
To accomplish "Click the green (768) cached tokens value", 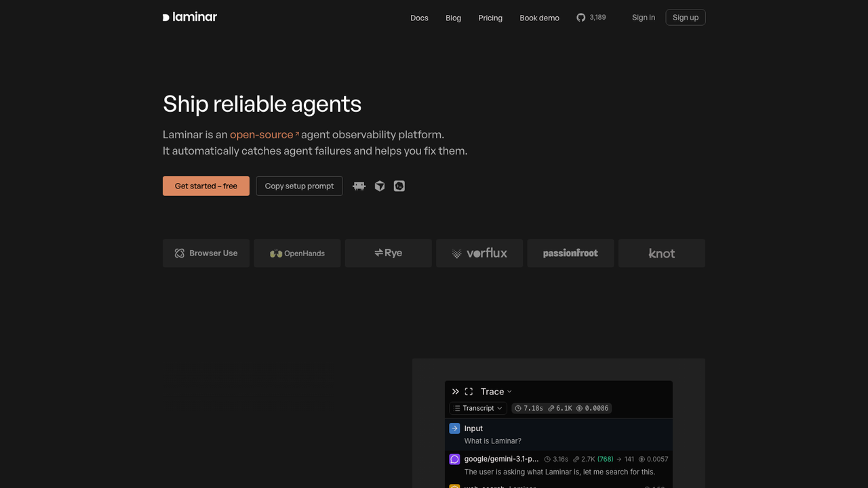I will pos(605,459).
